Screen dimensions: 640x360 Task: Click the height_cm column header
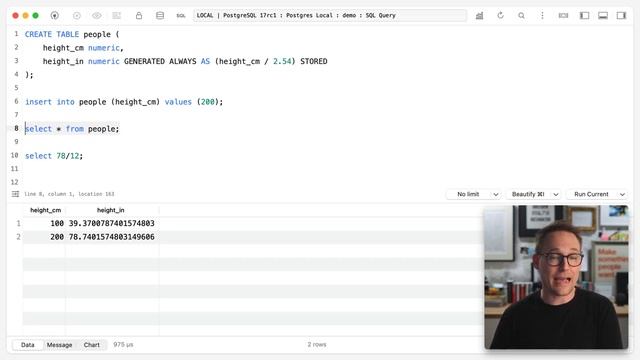(x=45, y=210)
